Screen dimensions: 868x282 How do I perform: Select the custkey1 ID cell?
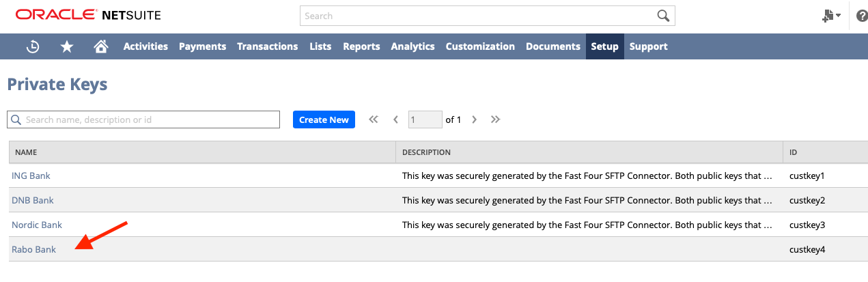coord(807,175)
